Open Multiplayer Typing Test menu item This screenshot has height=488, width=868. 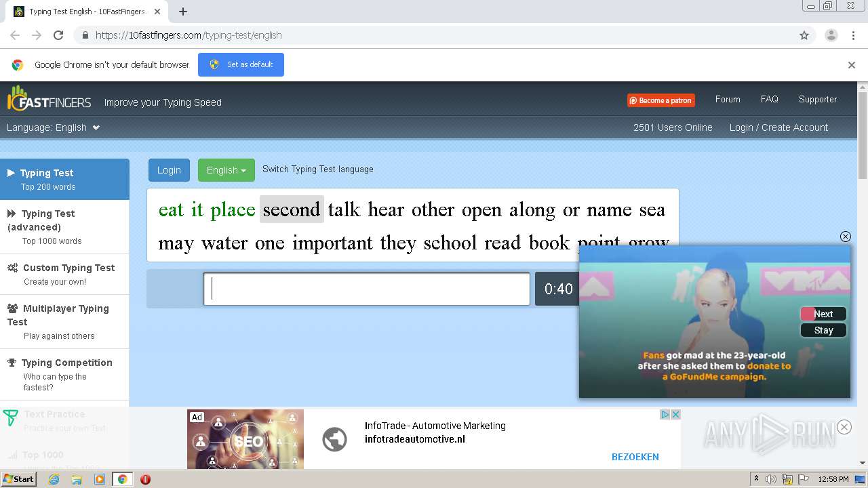(x=64, y=321)
